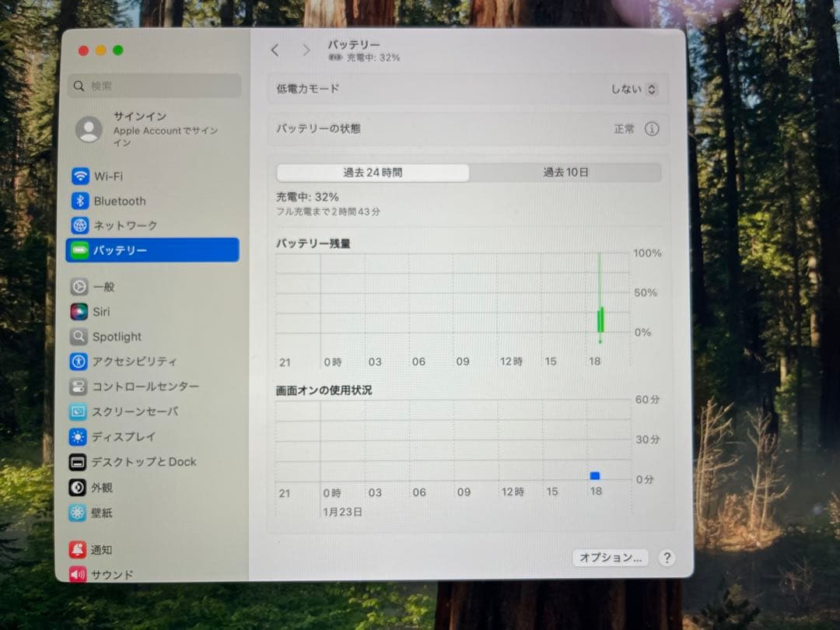The width and height of the screenshot is (840, 630).
Task: Open help with the ? button
Action: (x=666, y=558)
